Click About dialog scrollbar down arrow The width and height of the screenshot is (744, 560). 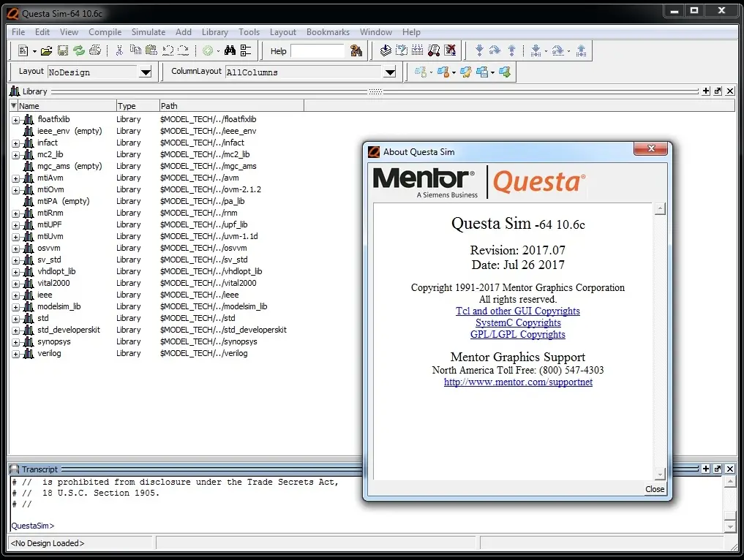(660, 474)
